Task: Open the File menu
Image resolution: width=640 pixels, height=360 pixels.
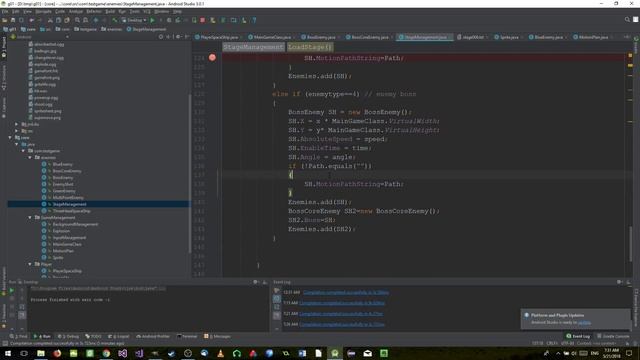Action: pyautogui.click(x=5, y=11)
